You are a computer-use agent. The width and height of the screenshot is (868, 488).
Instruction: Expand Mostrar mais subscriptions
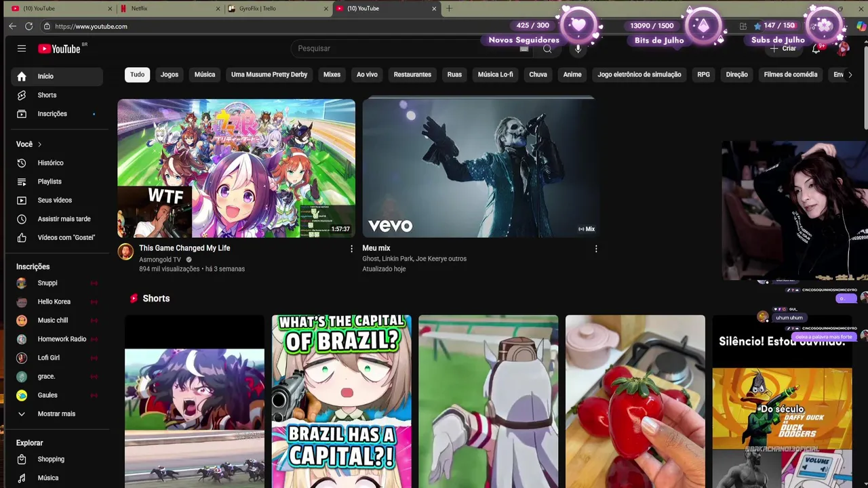tap(57, 413)
